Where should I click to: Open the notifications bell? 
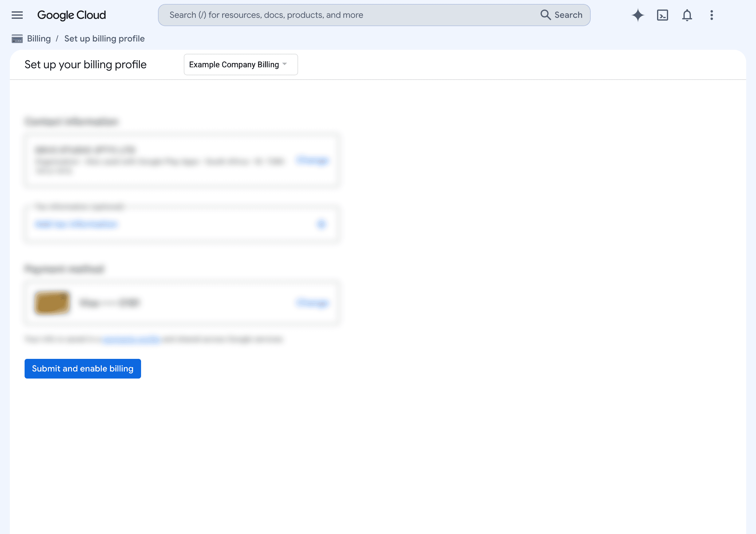click(x=687, y=15)
